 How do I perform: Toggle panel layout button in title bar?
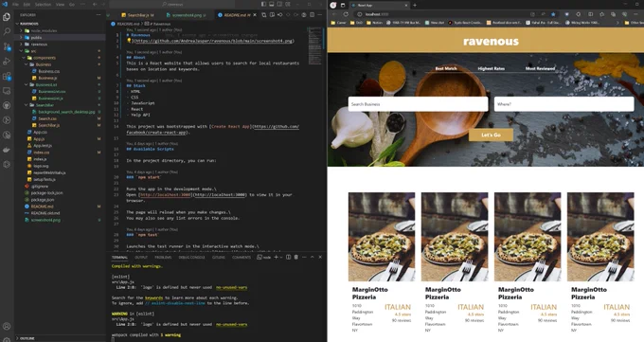pos(272,4)
